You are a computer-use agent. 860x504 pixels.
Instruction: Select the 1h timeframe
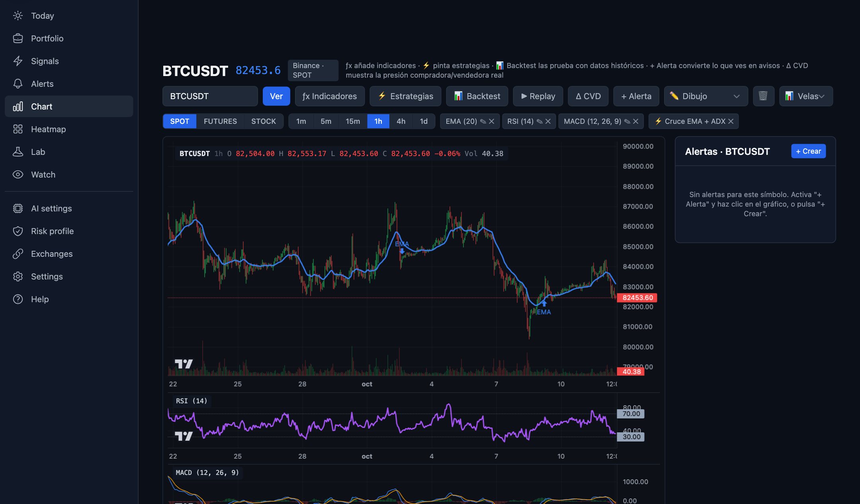coord(378,121)
